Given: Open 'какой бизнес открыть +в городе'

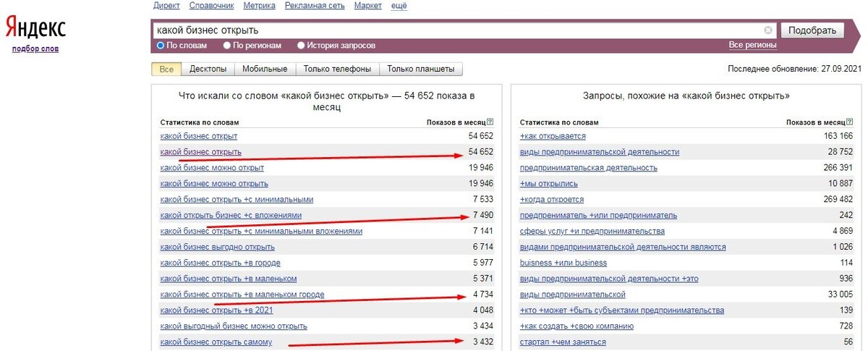Looking at the screenshot, I should (220, 263).
